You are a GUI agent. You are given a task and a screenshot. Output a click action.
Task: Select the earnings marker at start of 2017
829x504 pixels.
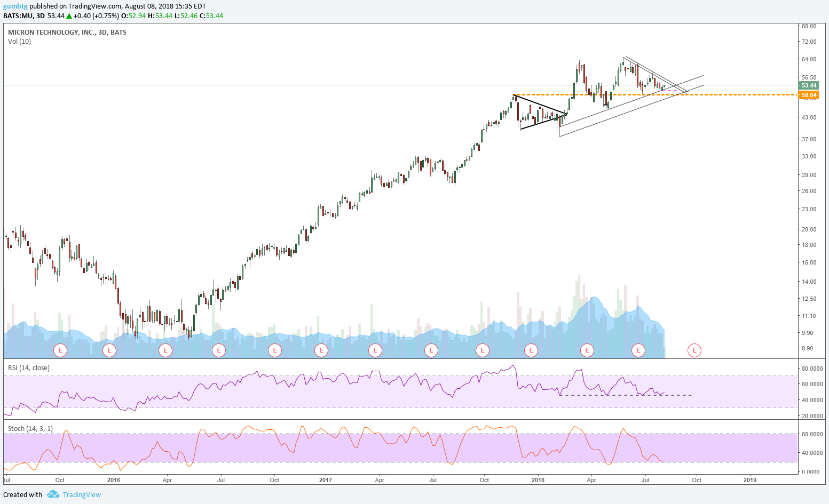pyautogui.click(x=321, y=350)
